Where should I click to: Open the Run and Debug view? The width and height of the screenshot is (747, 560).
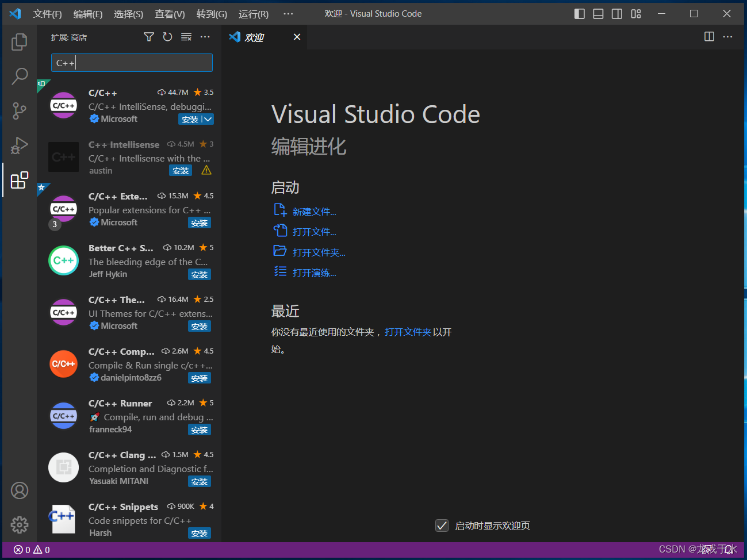pos(20,145)
